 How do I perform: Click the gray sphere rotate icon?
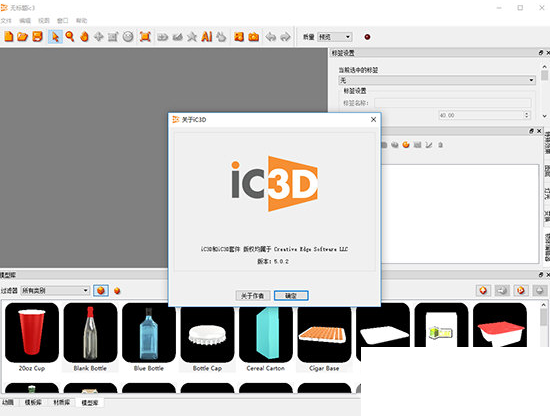pos(128,36)
